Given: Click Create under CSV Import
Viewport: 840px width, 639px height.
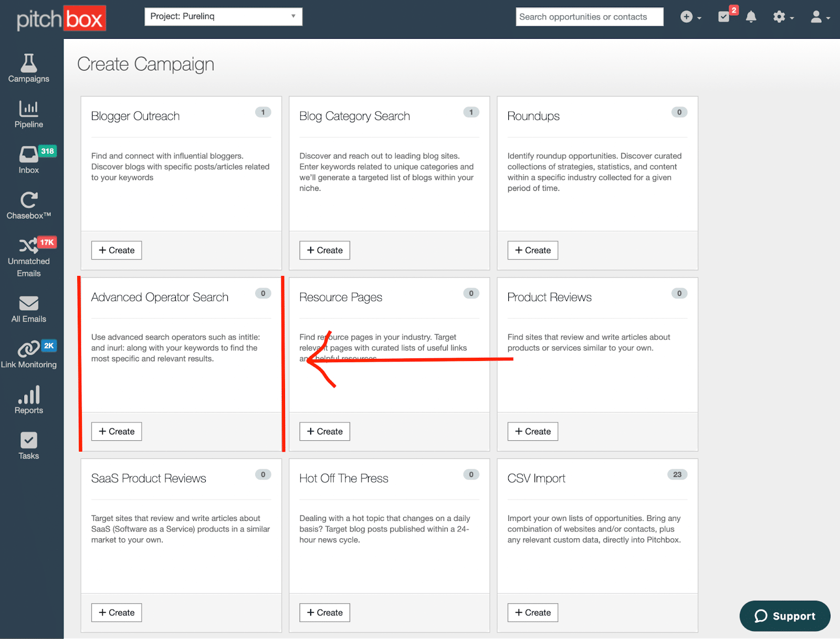Looking at the screenshot, I should pyautogui.click(x=532, y=612).
